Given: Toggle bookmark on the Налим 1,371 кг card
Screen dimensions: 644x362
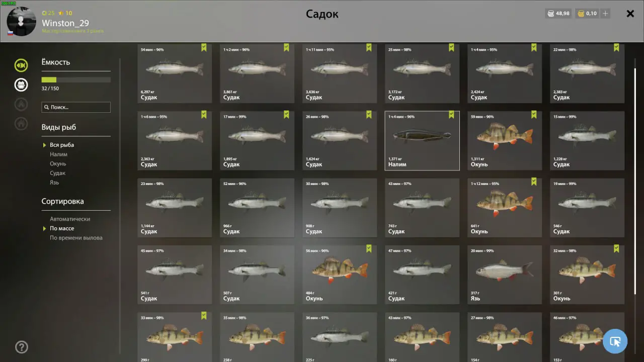Looking at the screenshot, I should coord(451,115).
